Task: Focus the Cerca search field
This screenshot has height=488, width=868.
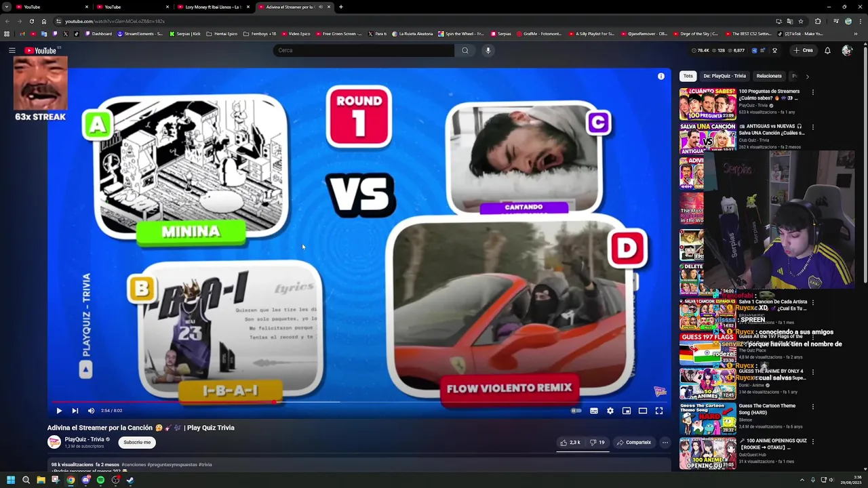Action: pyautogui.click(x=363, y=50)
